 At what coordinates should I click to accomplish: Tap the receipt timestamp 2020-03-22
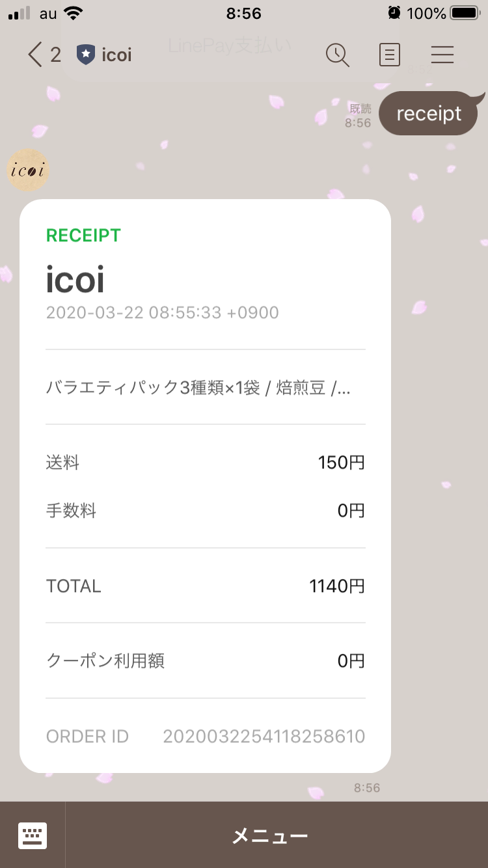(162, 313)
